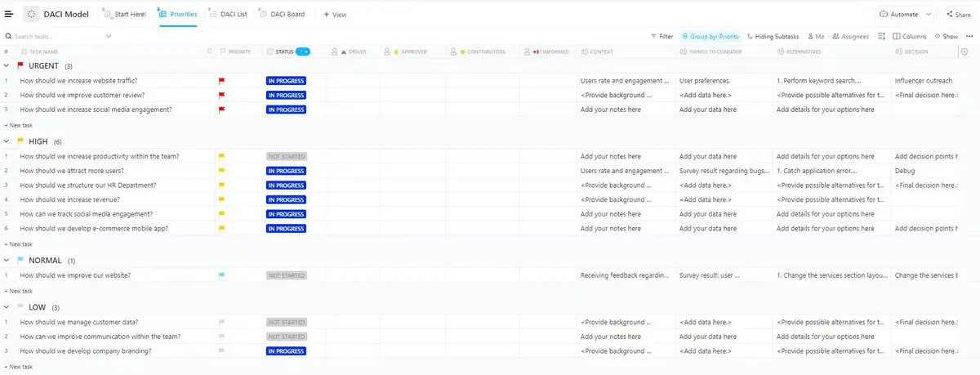The width and height of the screenshot is (980, 375).
Task: Switch to the DACI List tab
Action: pos(226,14)
